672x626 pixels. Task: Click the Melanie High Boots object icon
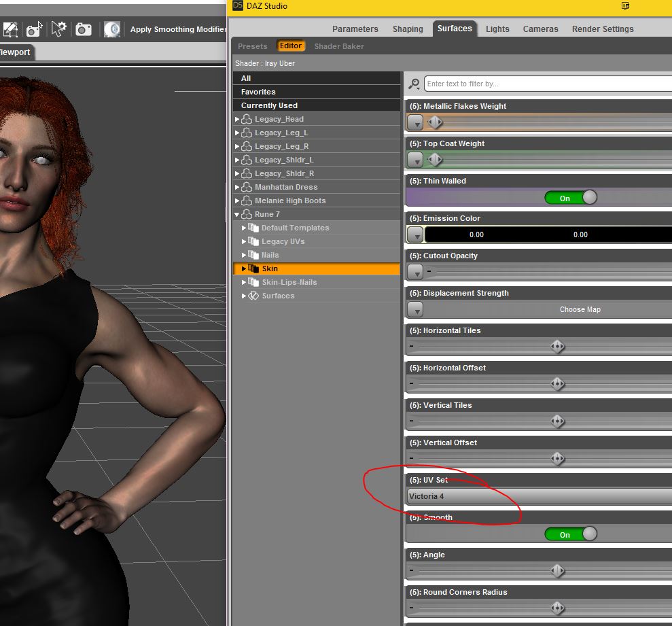(247, 201)
